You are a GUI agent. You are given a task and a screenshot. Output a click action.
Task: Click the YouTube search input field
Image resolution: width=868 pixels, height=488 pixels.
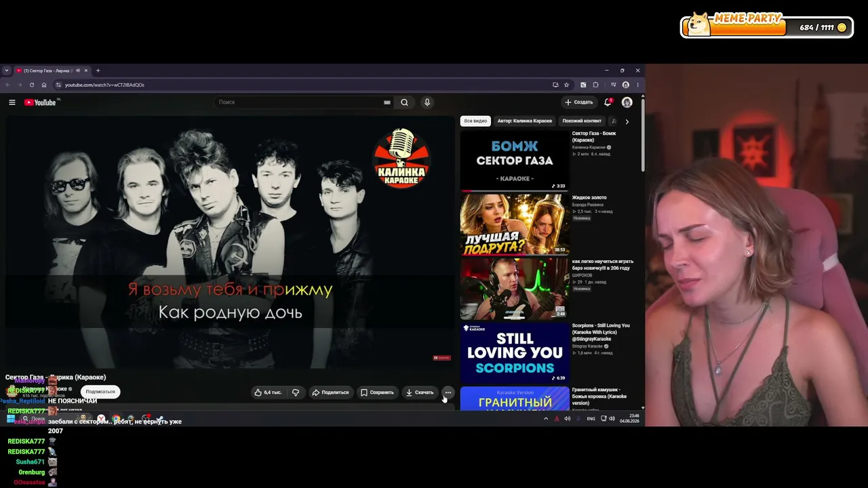tap(298, 102)
